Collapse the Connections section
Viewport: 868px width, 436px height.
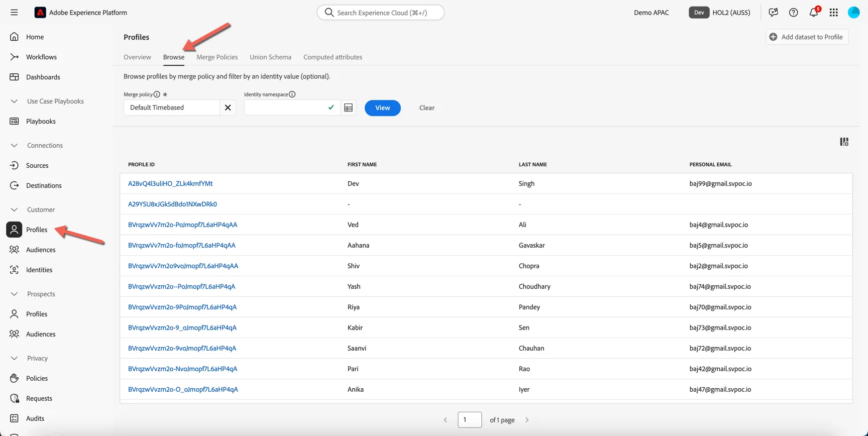click(14, 145)
